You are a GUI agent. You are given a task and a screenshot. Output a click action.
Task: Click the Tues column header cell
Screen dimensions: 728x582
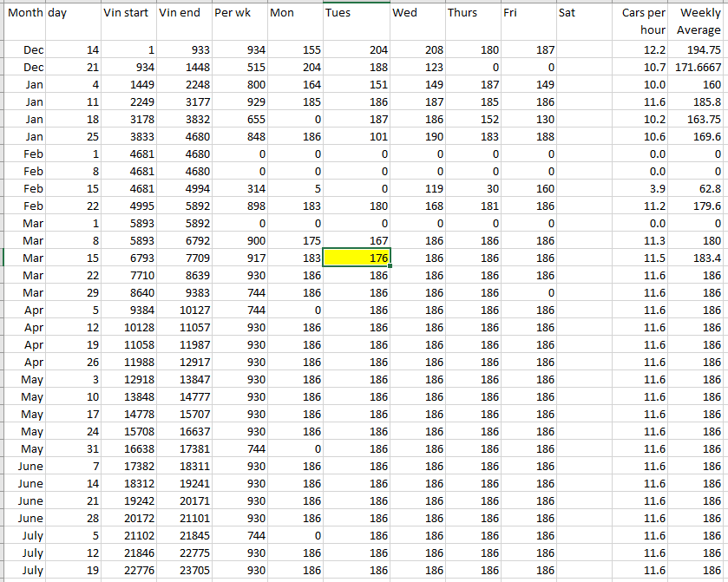click(356, 14)
